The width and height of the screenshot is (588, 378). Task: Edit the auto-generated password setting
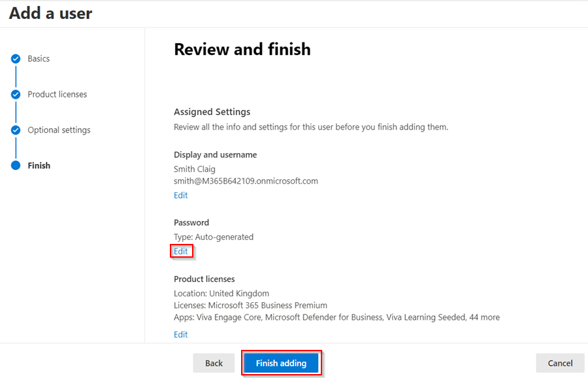point(181,251)
